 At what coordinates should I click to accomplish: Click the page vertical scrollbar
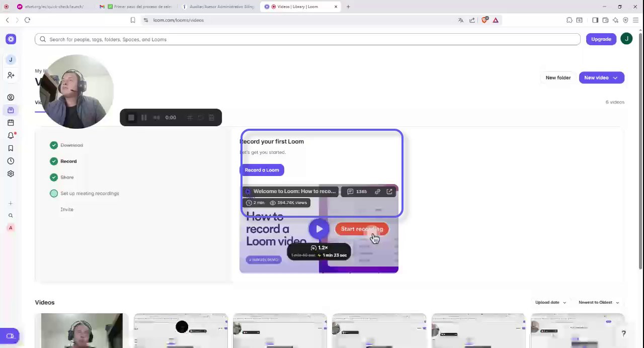(641, 151)
